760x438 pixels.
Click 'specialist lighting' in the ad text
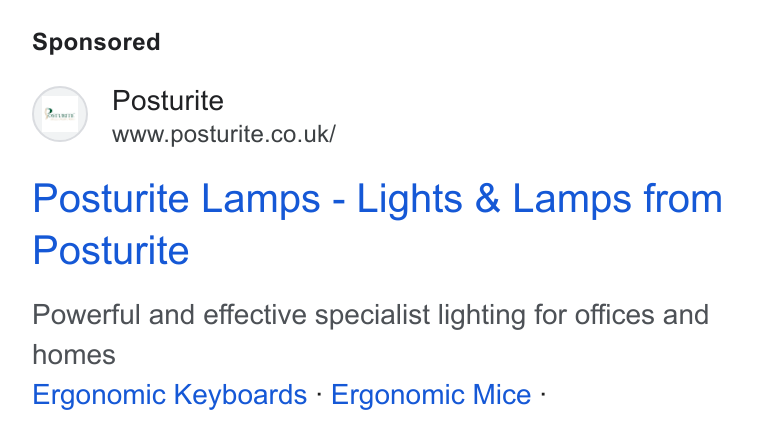421,315
